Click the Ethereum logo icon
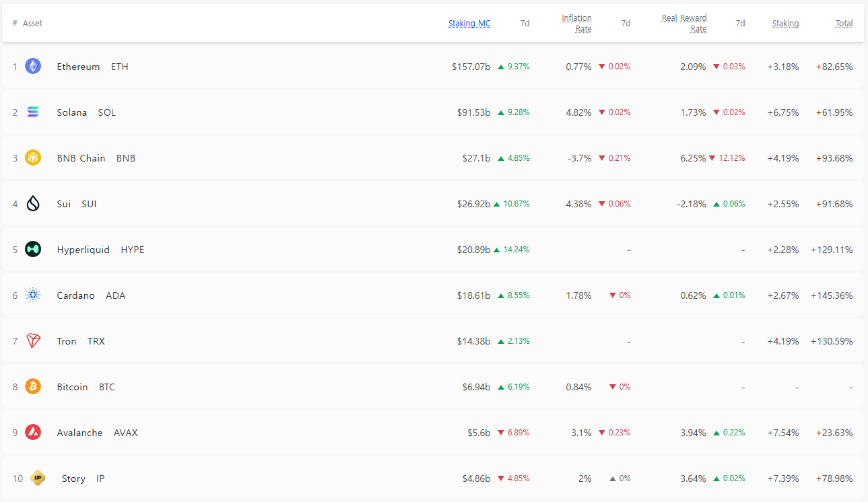Image resolution: width=868 pixels, height=502 pixels. 33,66
